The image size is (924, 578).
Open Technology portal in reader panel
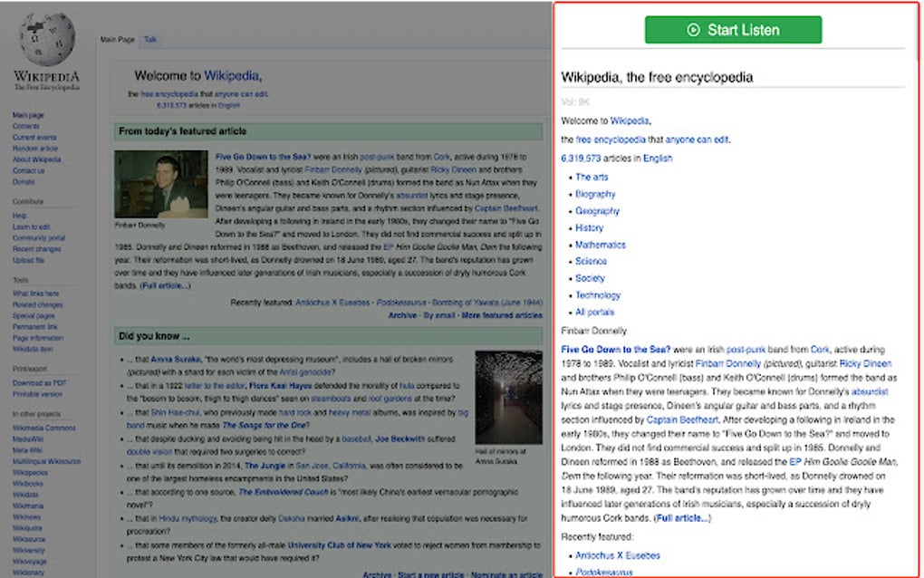pyautogui.click(x=598, y=295)
